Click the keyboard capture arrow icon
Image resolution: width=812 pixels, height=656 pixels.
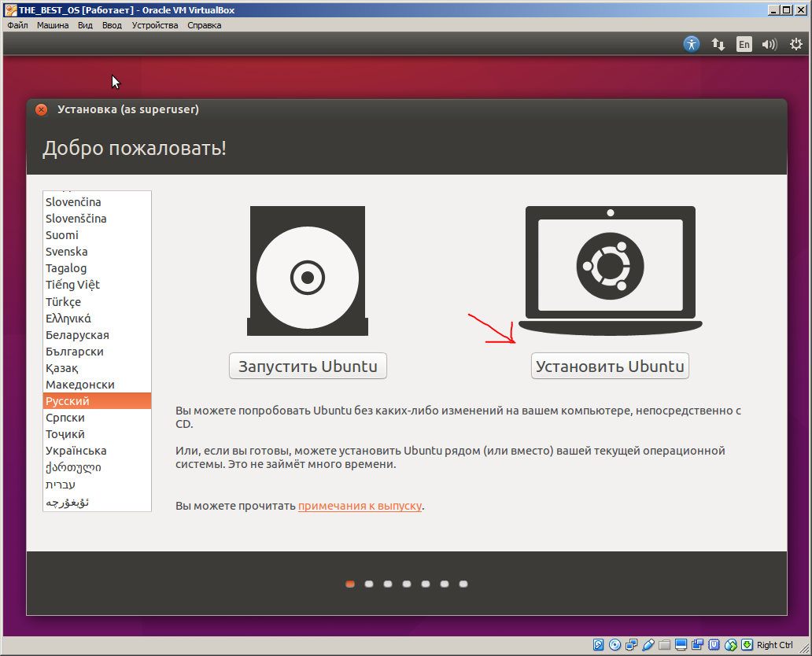[747, 645]
